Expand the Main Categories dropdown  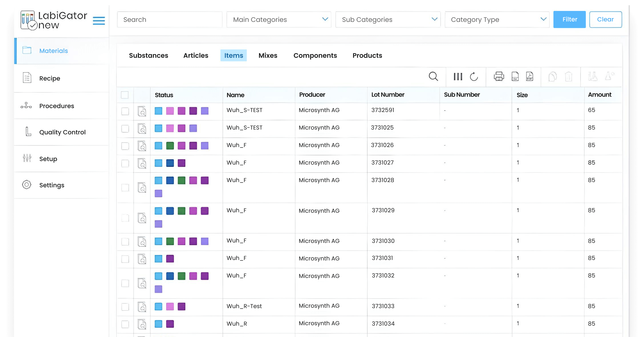[x=279, y=19]
